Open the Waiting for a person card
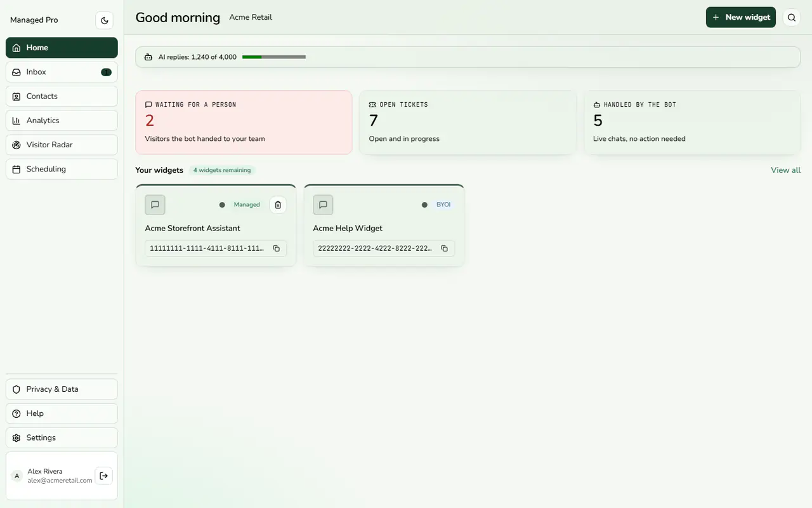This screenshot has height=508, width=812. point(244,123)
